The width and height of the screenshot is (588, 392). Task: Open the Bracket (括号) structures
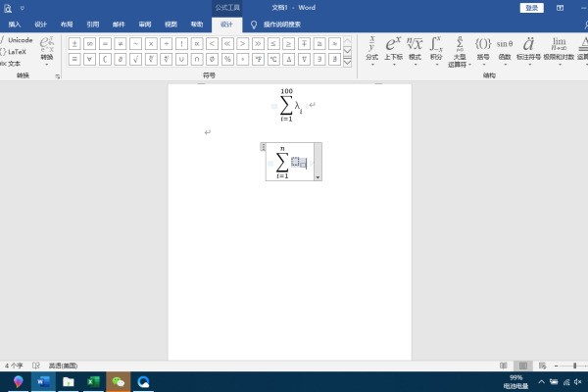tap(483, 48)
